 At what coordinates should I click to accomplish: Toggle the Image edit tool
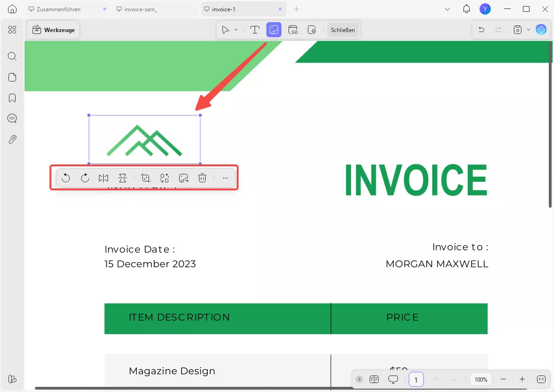274,30
